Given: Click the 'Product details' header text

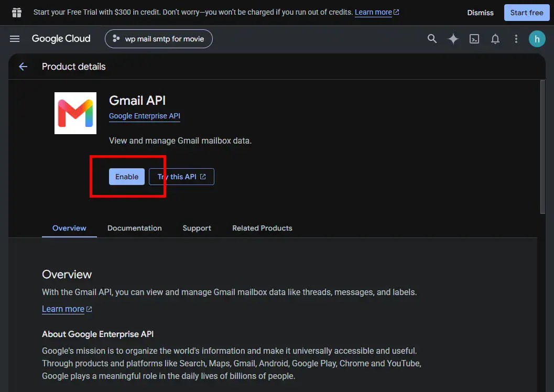Looking at the screenshot, I should 73,67.
